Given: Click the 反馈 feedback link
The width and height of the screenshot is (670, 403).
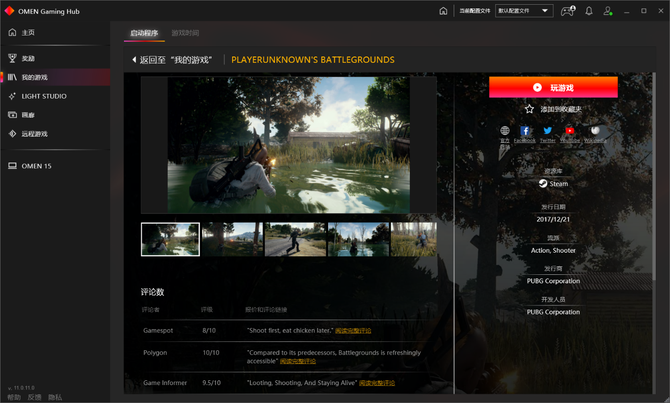Looking at the screenshot, I should click(x=35, y=397).
